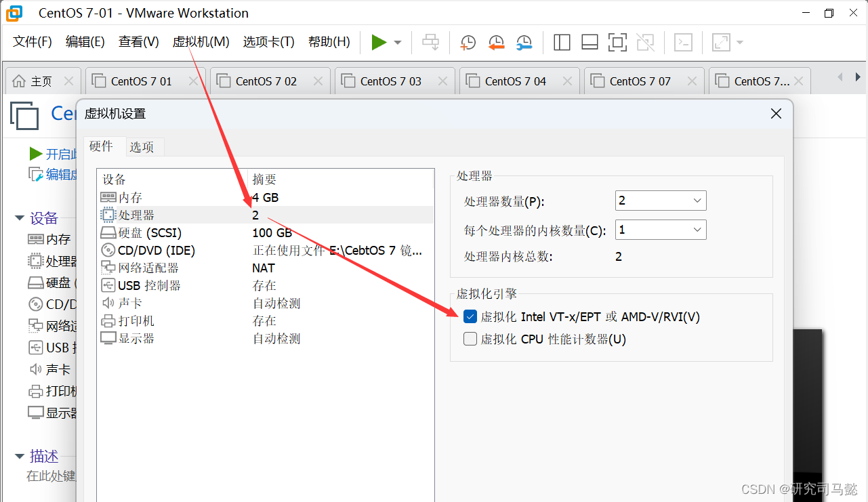Take a snapshot with clock-plus icon
This screenshot has height=502, width=868.
pyautogui.click(x=468, y=42)
